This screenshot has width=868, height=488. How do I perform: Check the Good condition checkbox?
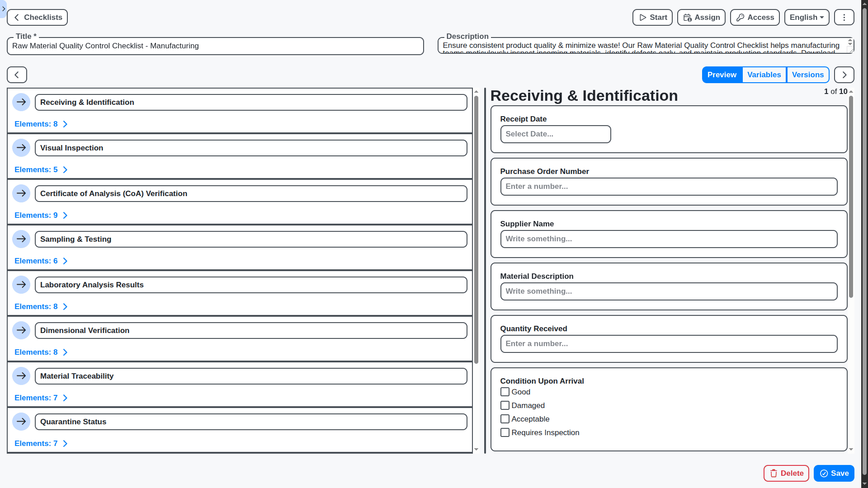tap(505, 392)
